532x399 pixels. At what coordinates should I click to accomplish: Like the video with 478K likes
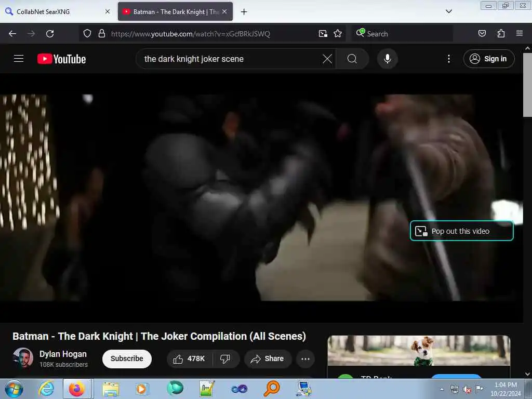189,358
